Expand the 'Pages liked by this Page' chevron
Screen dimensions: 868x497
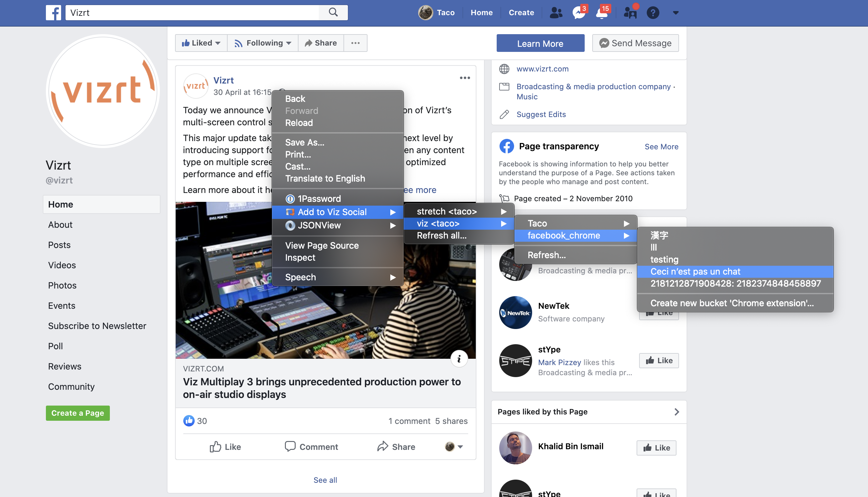tap(676, 412)
